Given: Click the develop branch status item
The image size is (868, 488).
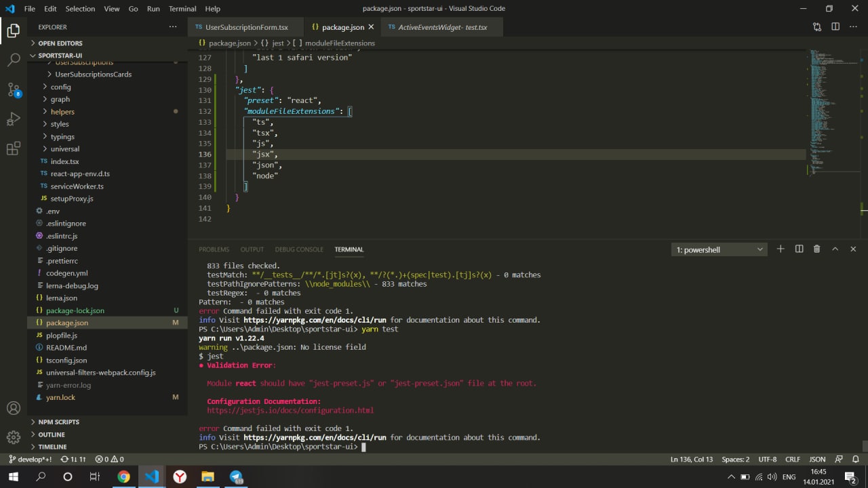Looking at the screenshot, I should point(31,459).
